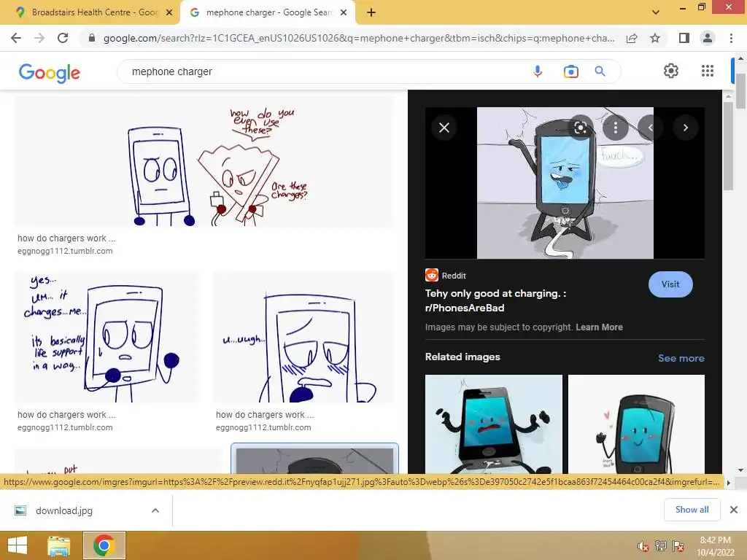Open the See more related images link
The height and width of the screenshot is (560, 747).
pyautogui.click(x=681, y=358)
